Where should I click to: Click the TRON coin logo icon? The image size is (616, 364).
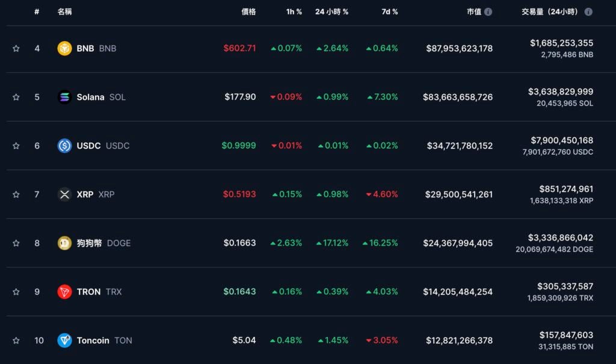click(x=64, y=292)
